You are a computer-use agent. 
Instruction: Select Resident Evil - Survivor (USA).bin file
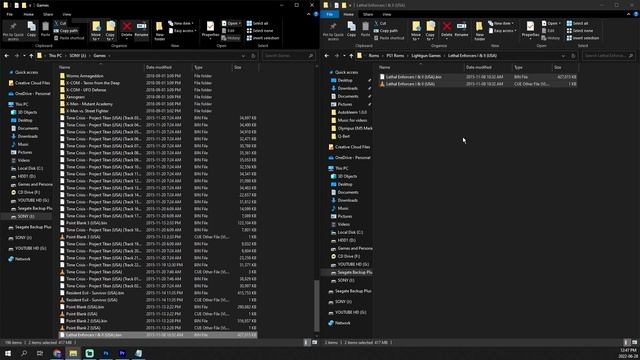click(95, 293)
